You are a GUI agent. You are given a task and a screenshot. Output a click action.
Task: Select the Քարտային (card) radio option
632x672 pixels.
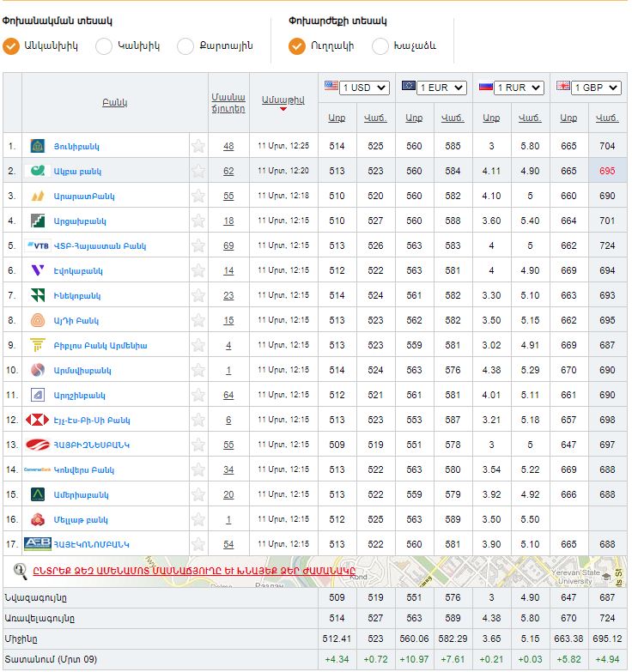(185, 46)
